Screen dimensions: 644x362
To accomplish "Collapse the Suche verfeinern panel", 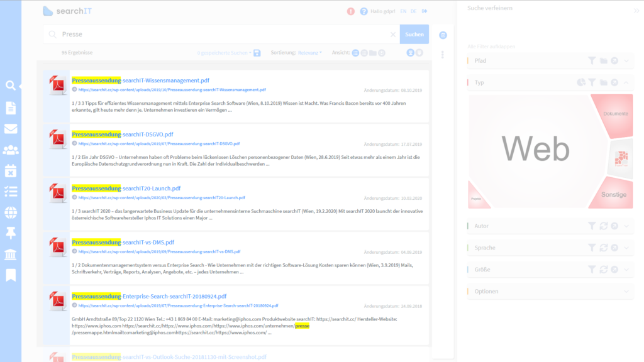I will tap(636, 11).
